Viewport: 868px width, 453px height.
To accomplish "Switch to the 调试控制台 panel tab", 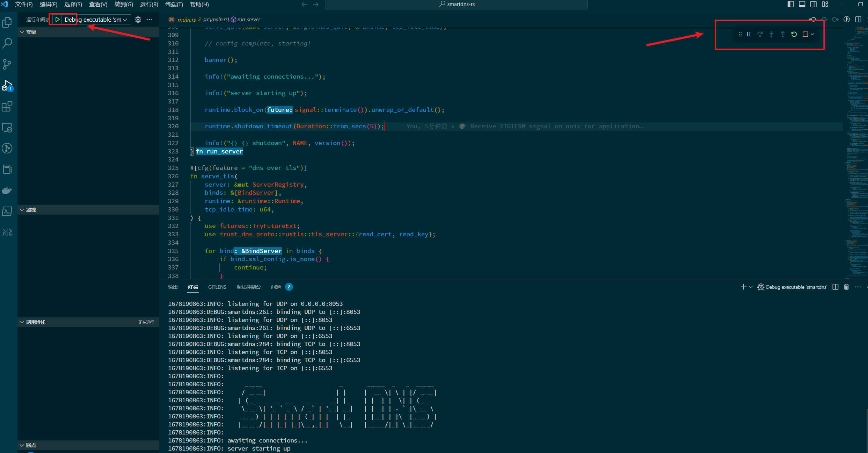I will [x=249, y=287].
